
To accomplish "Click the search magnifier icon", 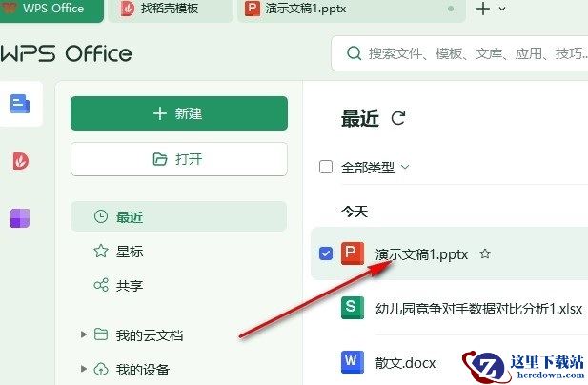I will (354, 53).
